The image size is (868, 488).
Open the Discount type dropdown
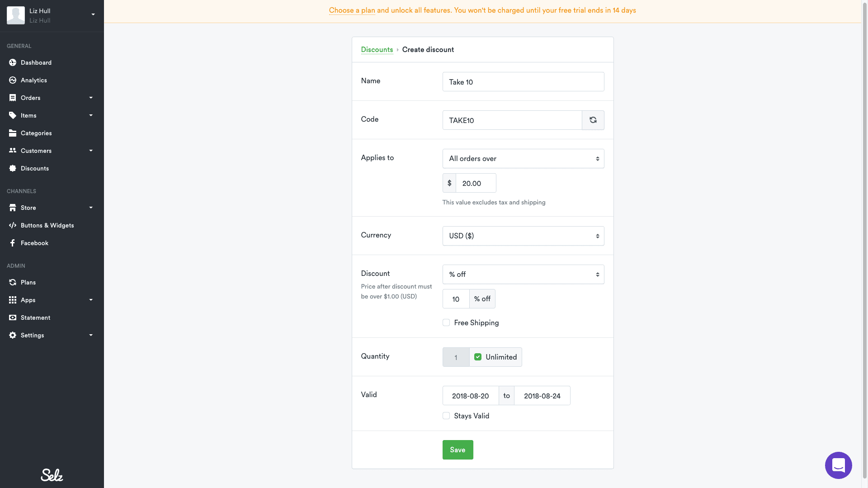coord(523,275)
